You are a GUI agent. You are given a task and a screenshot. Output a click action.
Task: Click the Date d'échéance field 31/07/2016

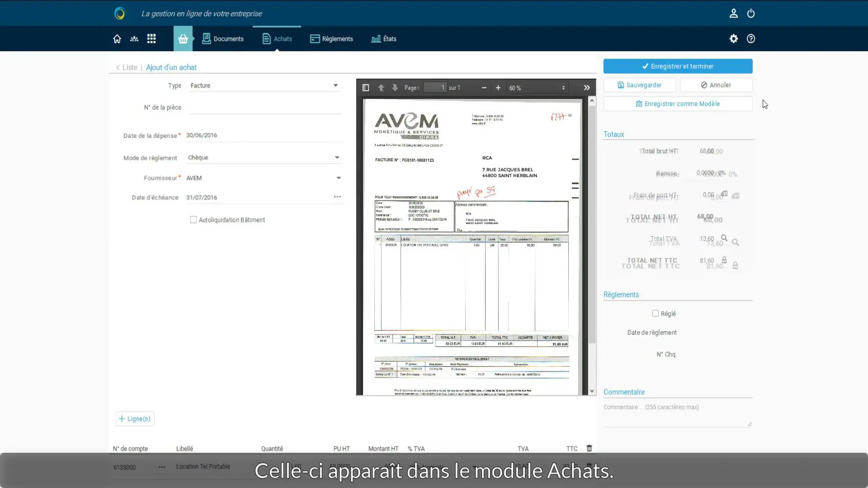point(258,198)
